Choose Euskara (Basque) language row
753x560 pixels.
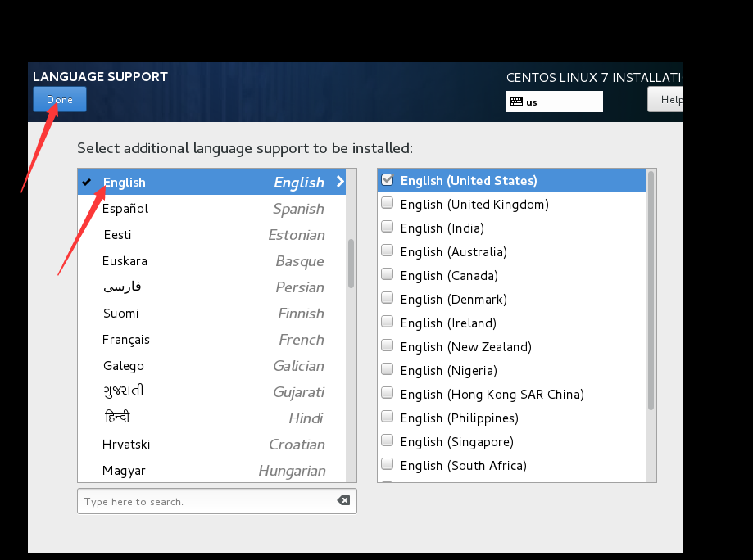211,260
